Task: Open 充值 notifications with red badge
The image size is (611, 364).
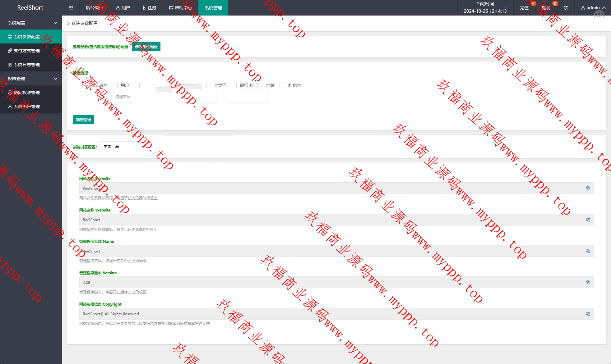Action: coord(524,8)
